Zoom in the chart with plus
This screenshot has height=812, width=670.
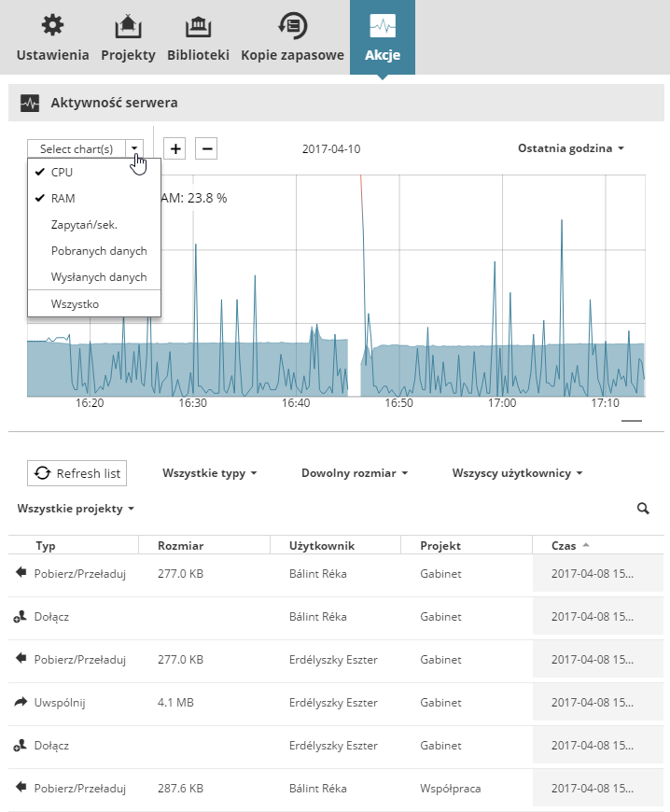click(174, 148)
